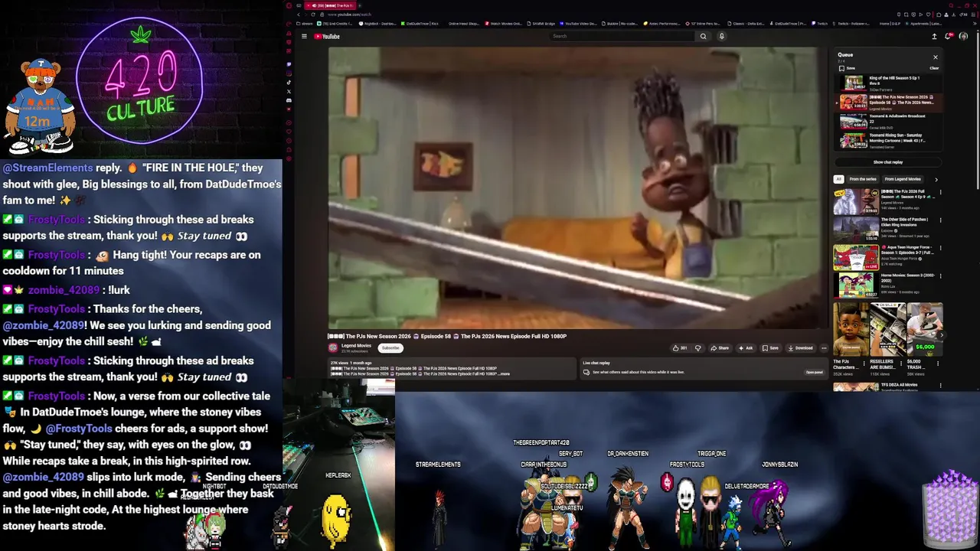The image size is (980, 551).
Task: Open the Nightbot Dashboard bookmark
Action: pyautogui.click(x=376, y=24)
